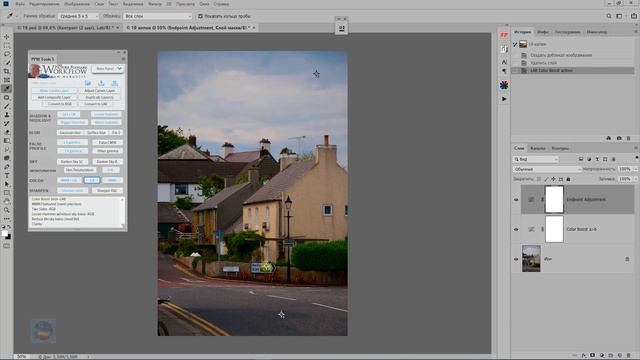Open the color wheel panel icon
This screenshot has width=640, height=360.
(x=504, y=85)
